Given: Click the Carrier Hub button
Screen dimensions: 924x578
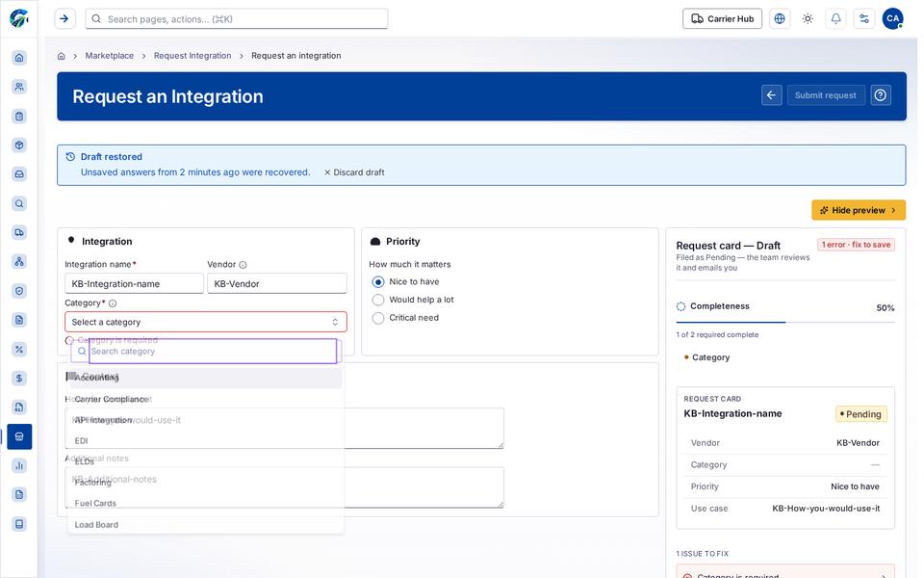Looking at the screenshot, I should (722, 19).
